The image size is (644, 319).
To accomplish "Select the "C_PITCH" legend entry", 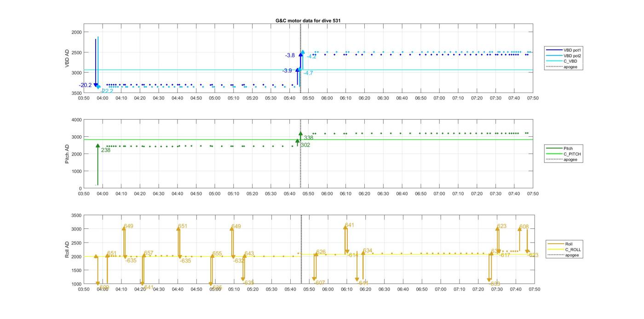I will (x=563, y=154).
